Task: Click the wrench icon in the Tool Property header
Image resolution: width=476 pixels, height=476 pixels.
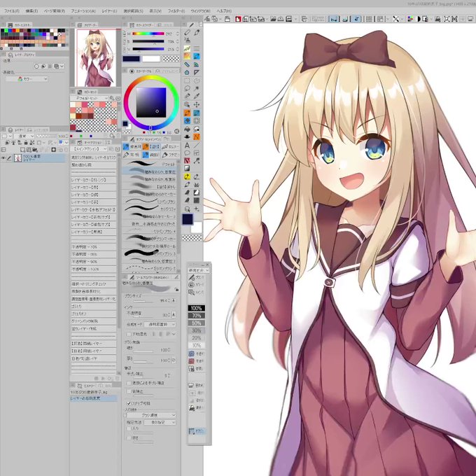Action: click(x=176, y=277)
